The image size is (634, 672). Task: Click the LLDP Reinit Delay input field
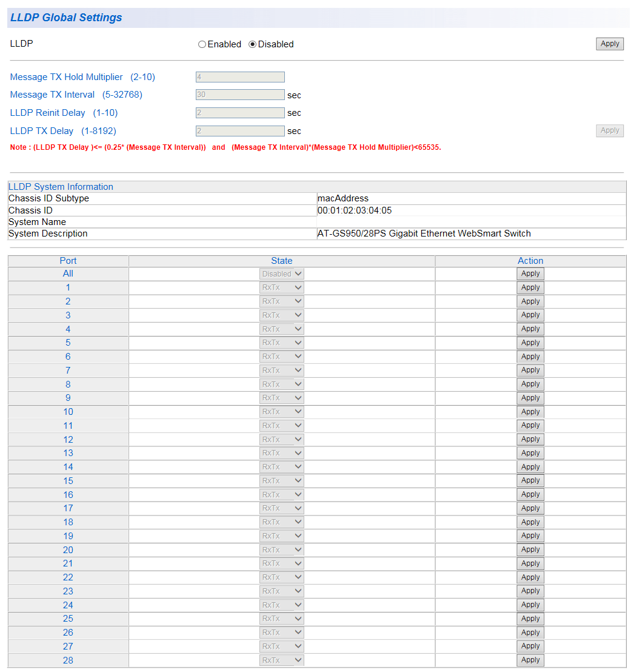(x=240, y=113)
